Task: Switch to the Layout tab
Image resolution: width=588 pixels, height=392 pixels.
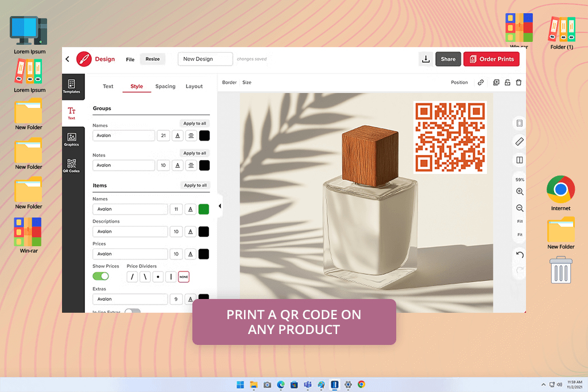Action: (194, 86)
